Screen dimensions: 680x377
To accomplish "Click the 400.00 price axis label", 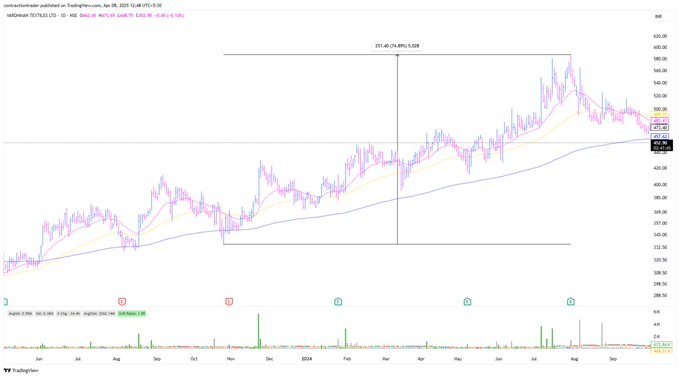I will coord(660,185).
